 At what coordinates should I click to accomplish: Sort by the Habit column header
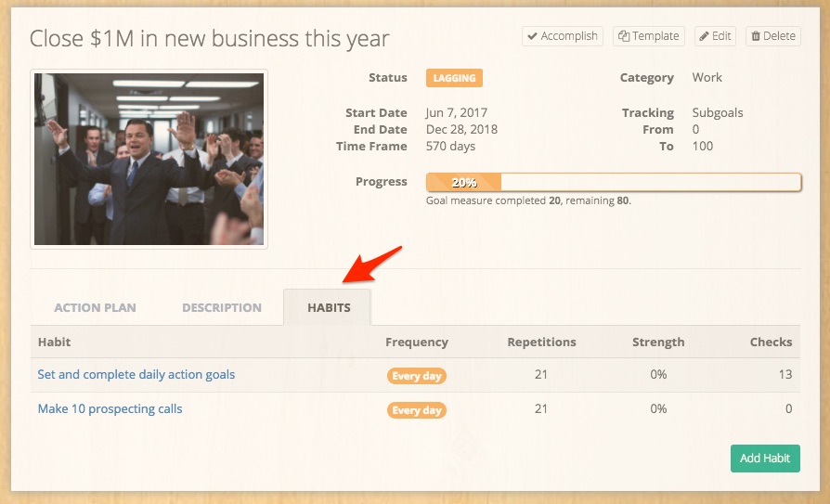coord(54,342)
